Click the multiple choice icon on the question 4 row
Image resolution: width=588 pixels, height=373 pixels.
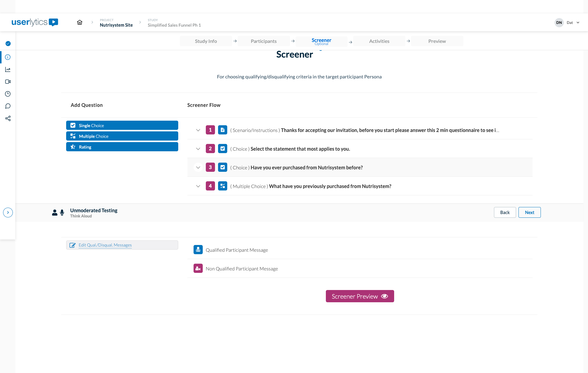(223, 186)
